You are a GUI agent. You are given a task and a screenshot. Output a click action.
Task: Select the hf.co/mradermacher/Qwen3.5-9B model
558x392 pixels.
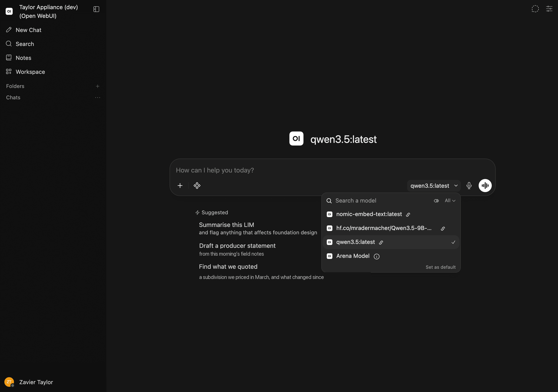(x=391, y=228)
